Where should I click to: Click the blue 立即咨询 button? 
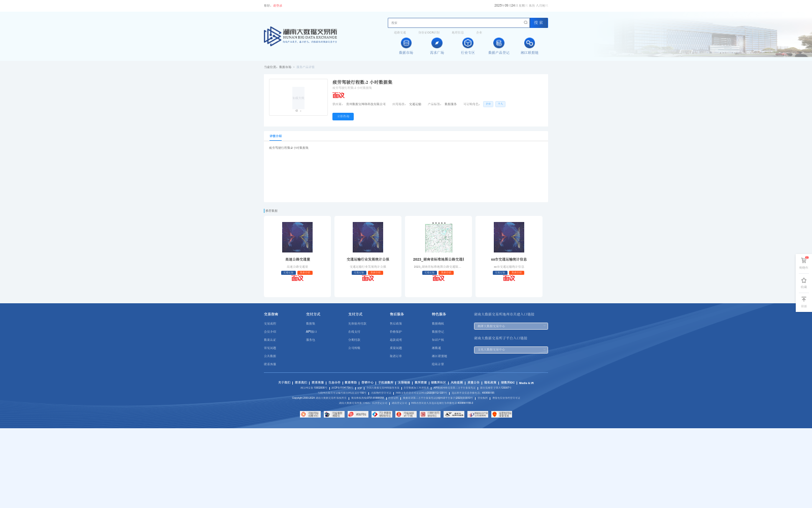[x=343, y=116]
